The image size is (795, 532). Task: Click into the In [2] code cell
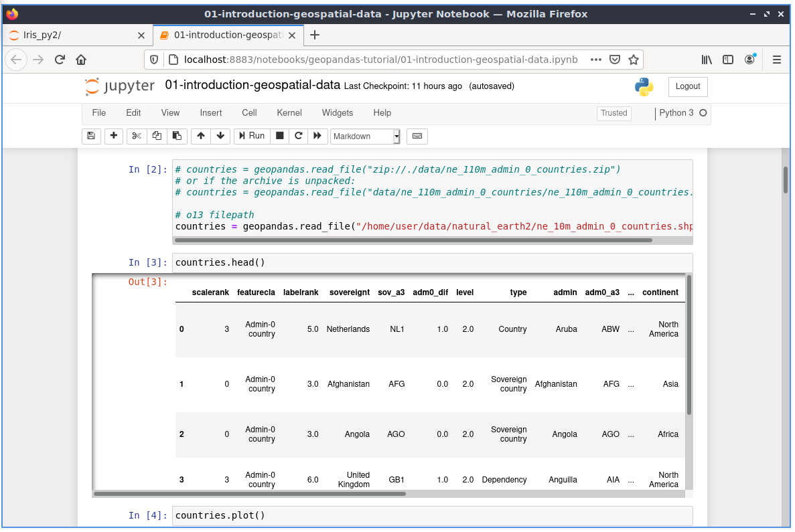(434, 199)
